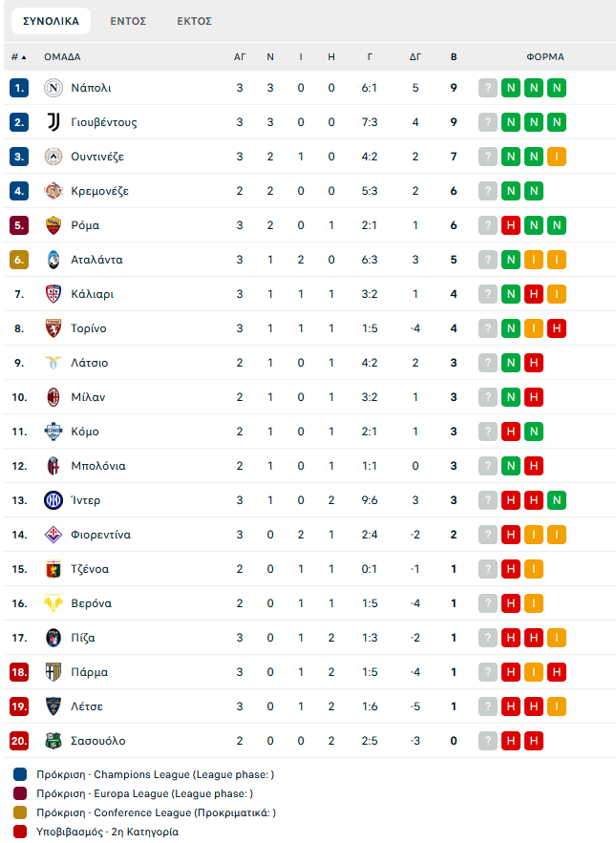Open the Μπολόνια team link
The height and width of the screenshot is (843, 616).
click(x=98, y=466)
